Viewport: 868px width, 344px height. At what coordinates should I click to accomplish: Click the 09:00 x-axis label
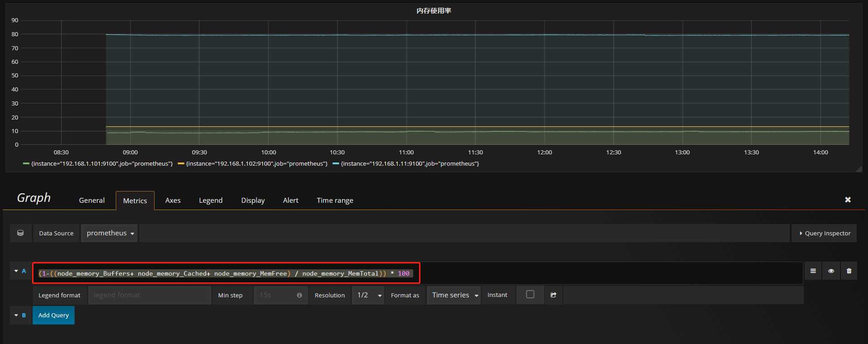point(130,153)
